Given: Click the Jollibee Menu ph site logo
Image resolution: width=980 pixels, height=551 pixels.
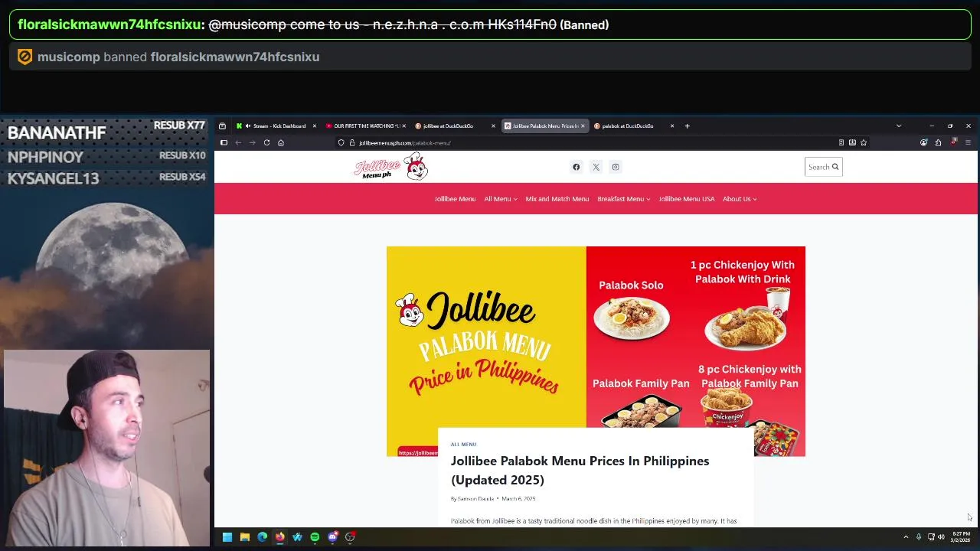Looking at the screenshot, I should pyautogui.click(x=391, y=166).
